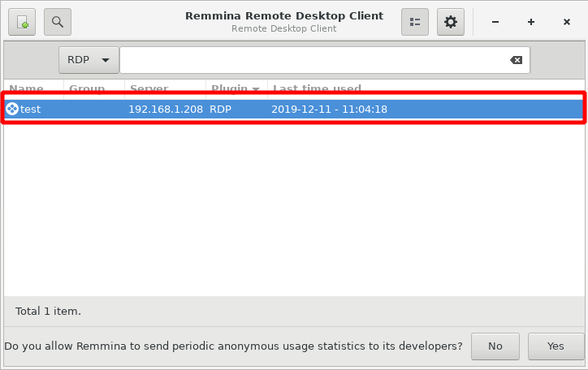The width and height of the screenshot is (588, 370).
Task: Clear the quick connect field with the backspace icon
Action: coord(516,60)
